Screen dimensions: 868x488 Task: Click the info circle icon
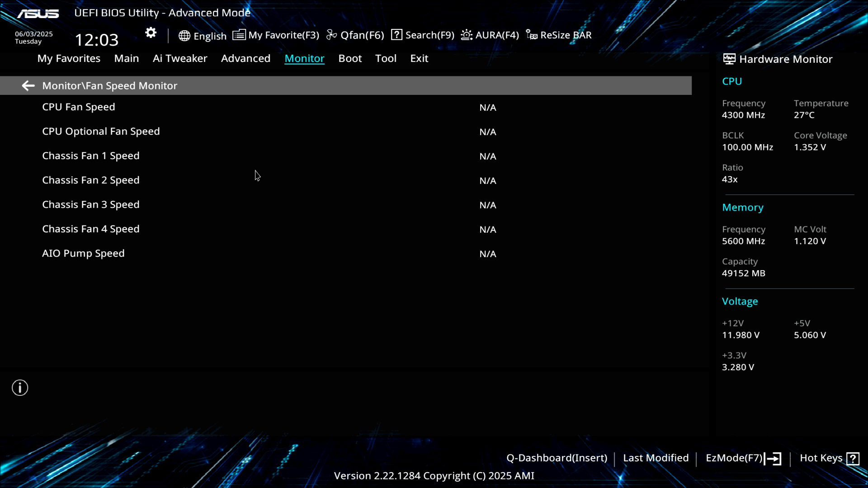[20, 388]
